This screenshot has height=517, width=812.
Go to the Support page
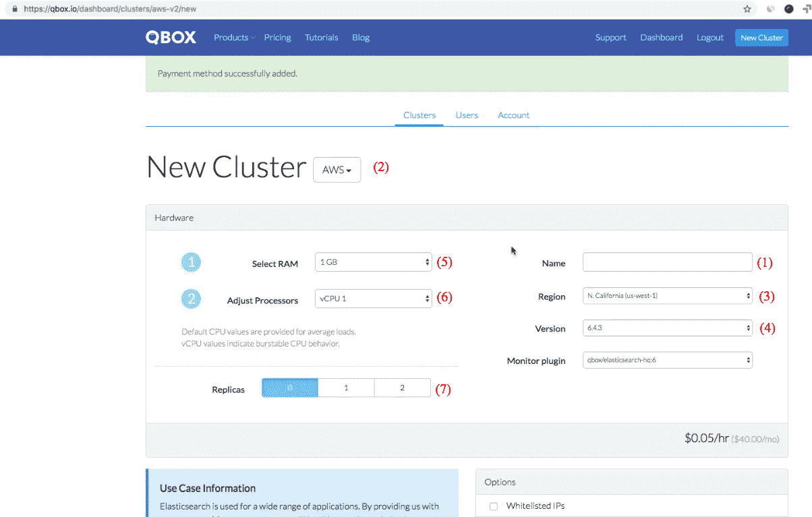click(x=610, y=38)
